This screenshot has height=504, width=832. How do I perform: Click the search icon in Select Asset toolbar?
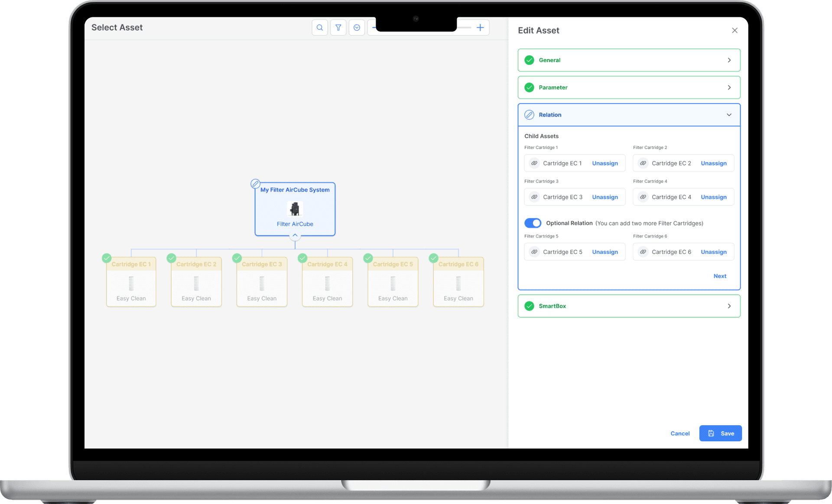coord(319,27)
